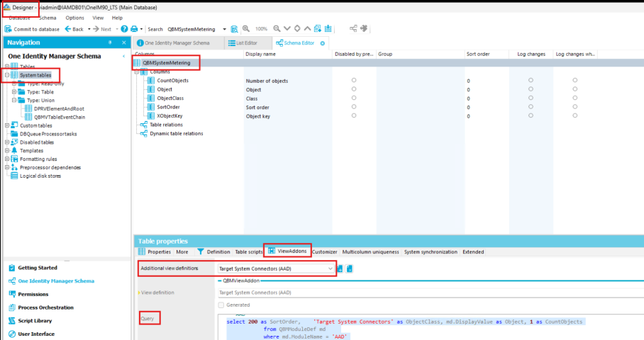The height and width of the screenshot is (340, 644).
Task: Toggle Disabled by preprocessor for CountObjects row
Action: click(354, 80)
